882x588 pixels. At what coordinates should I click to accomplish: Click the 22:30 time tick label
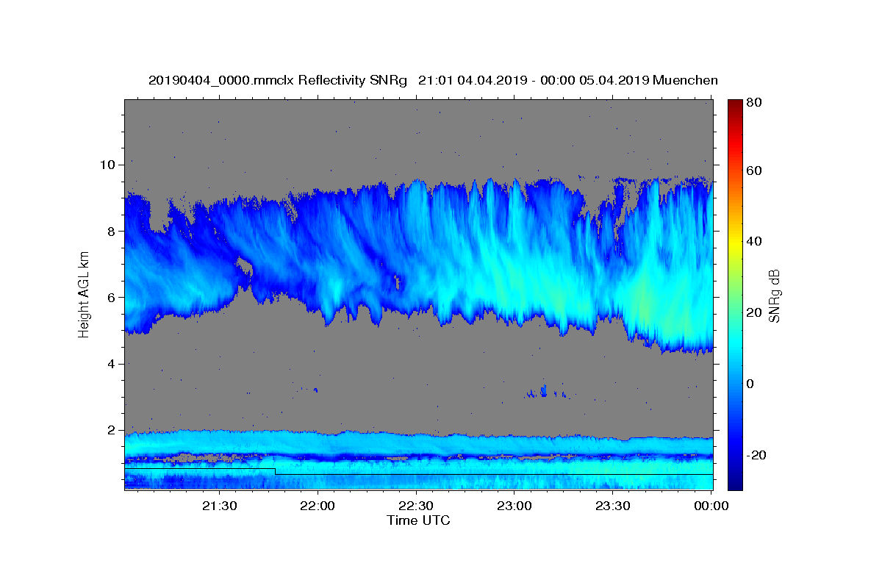pyautogui.click(x=417, y=506)
